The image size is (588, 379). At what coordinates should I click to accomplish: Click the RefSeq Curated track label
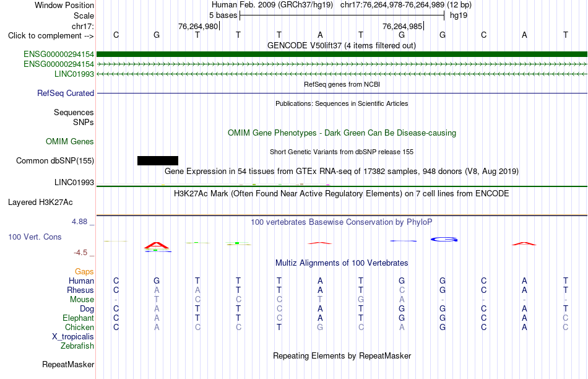tap(66, 93)
